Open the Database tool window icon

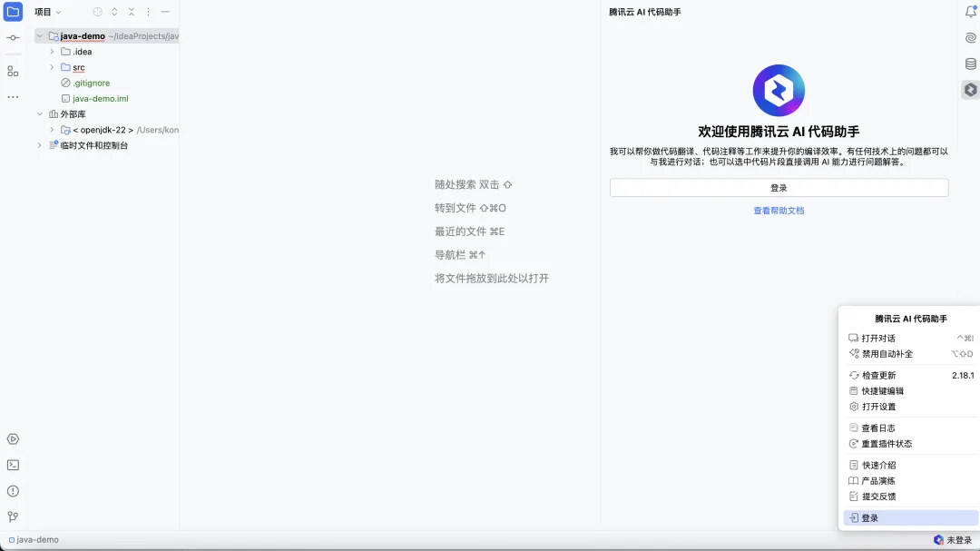pyautogui.click(x=970, y=64)
